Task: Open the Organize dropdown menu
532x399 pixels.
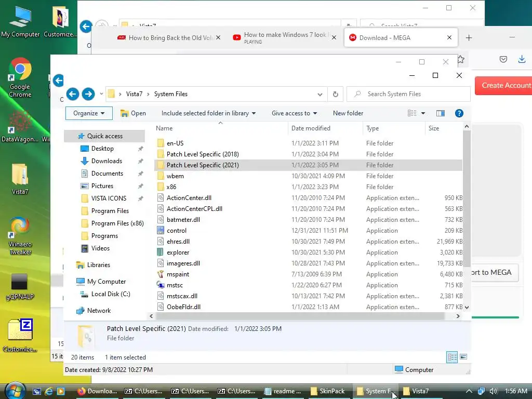Action: point(89,113)
